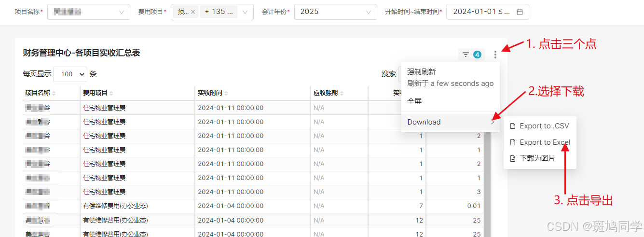Sort table by 项目名称 column

tap(54, 93)
